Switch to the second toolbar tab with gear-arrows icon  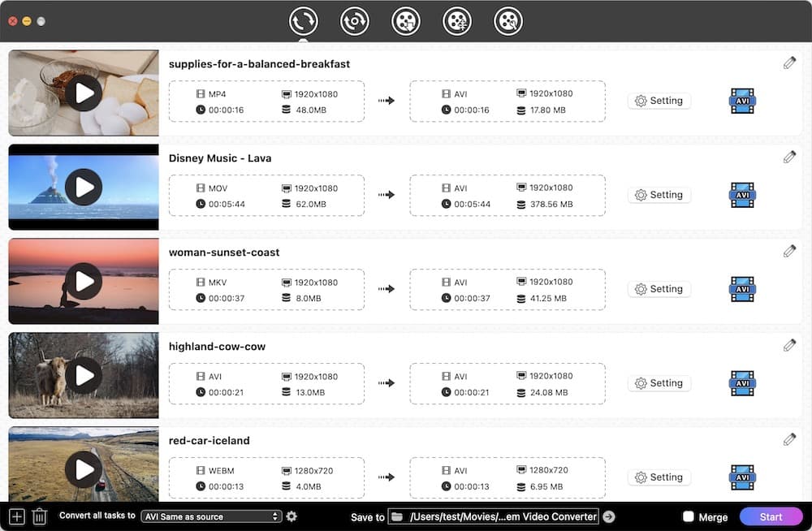[x=354, y=21]
